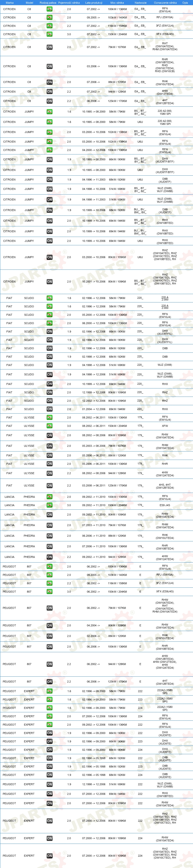Click the Opis column header
This screenshot has width=193, height=868.
pyautogui.click(x=185, y=3)
